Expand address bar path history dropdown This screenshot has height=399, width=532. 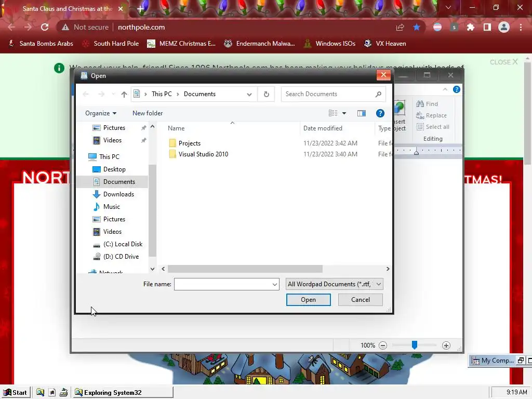(249, 95)
